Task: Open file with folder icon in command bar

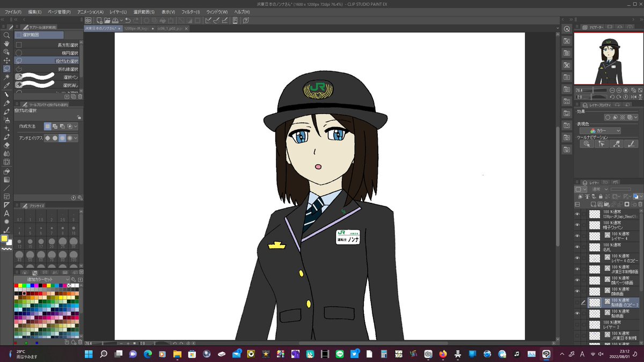Action: 107,20
